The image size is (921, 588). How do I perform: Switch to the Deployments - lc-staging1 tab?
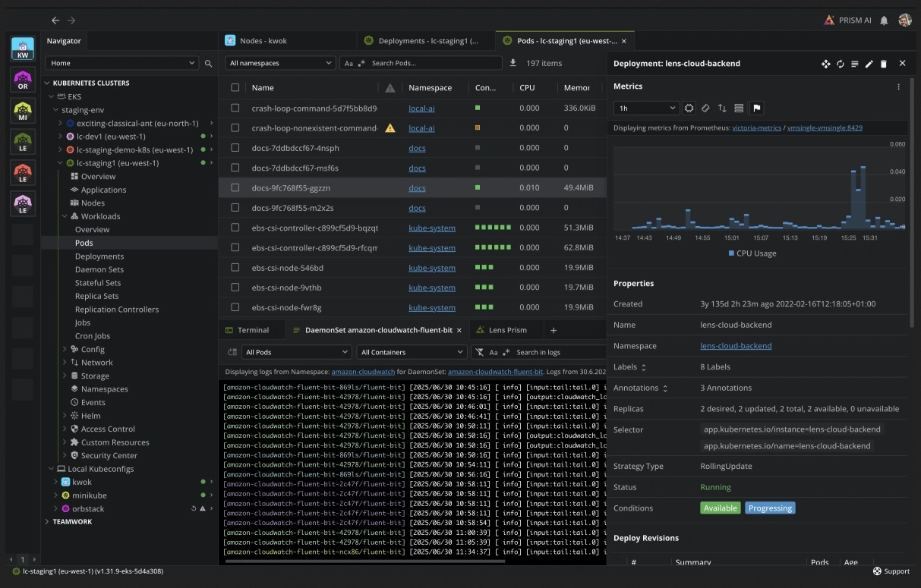pos(427,41)
